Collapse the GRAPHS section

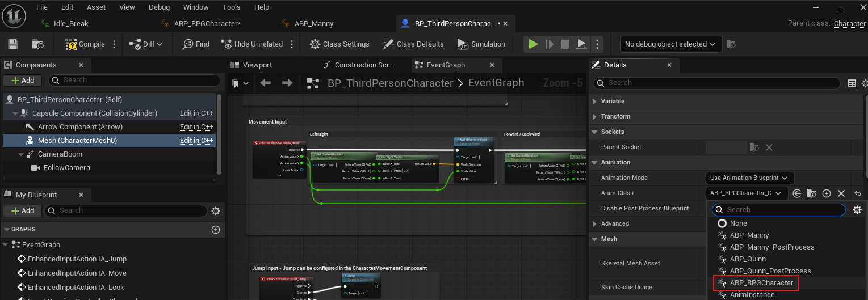(6, 230)
